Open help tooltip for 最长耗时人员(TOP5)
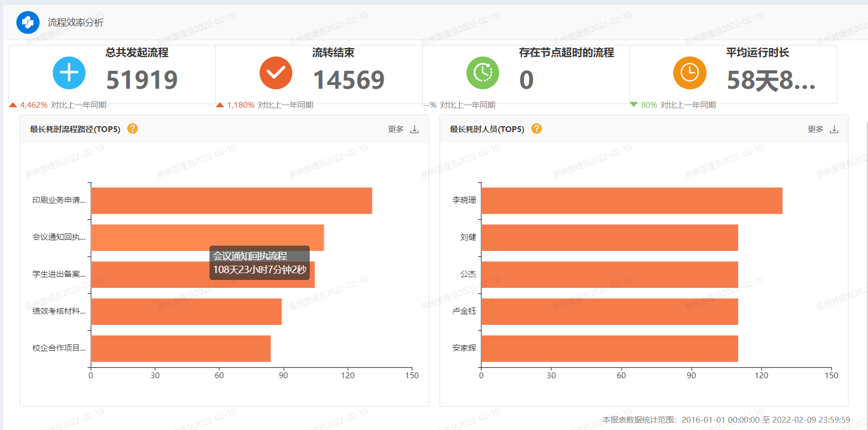This screenshot has height=430, width=868. tap(537, 128)
